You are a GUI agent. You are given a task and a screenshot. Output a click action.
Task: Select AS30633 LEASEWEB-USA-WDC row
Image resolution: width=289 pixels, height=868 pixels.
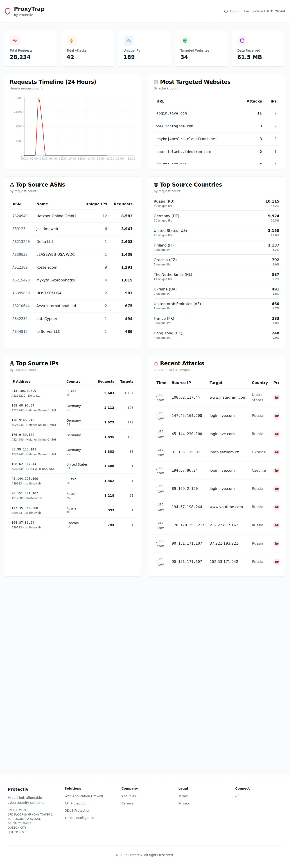[x=72, y=254]
